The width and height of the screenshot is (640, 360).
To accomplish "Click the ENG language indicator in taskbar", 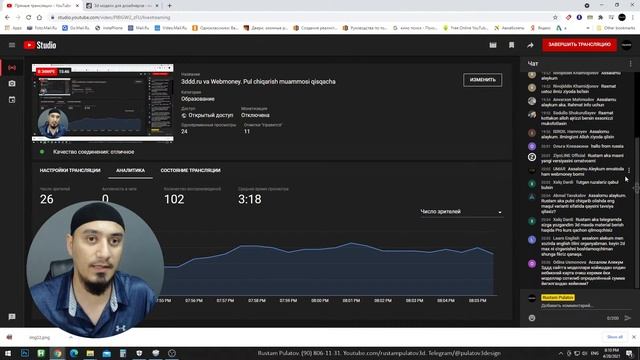I will (595, 353).
